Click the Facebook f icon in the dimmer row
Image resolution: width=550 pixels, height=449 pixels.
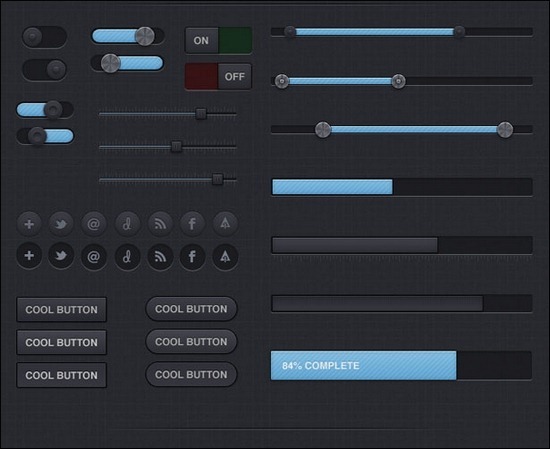coord(192,224)
